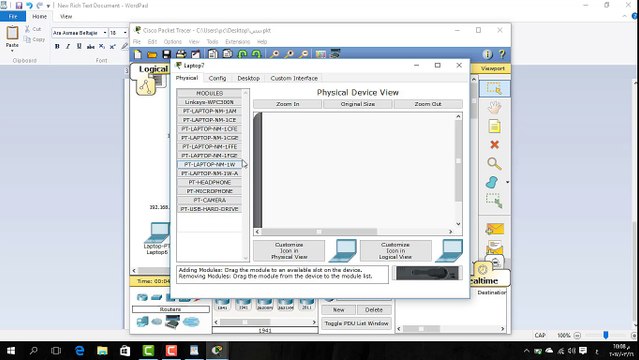
Task: Open the Config tab of Laptop7
Action: click(x=217, y=78)
